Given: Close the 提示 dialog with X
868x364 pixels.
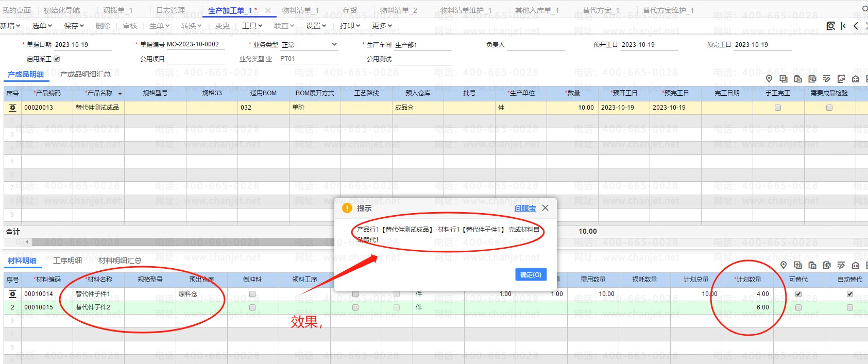Looking at the screenshot, I should [x=545, y=208].
